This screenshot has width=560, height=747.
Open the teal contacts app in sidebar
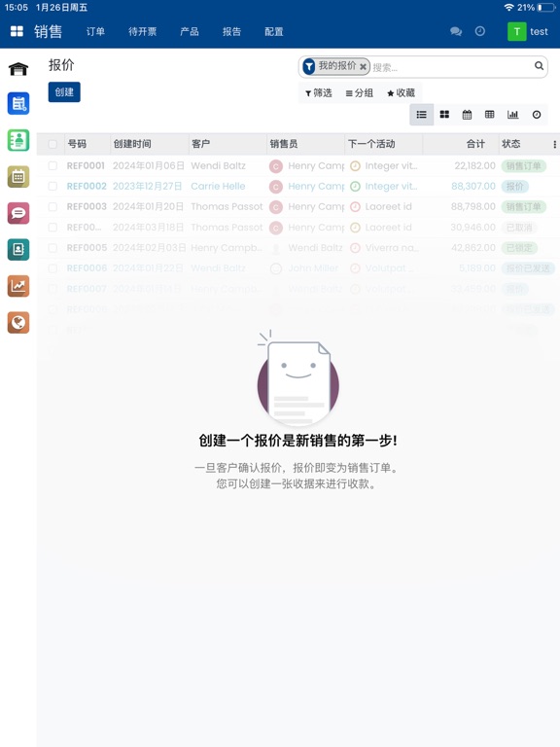tap(18, 250)
